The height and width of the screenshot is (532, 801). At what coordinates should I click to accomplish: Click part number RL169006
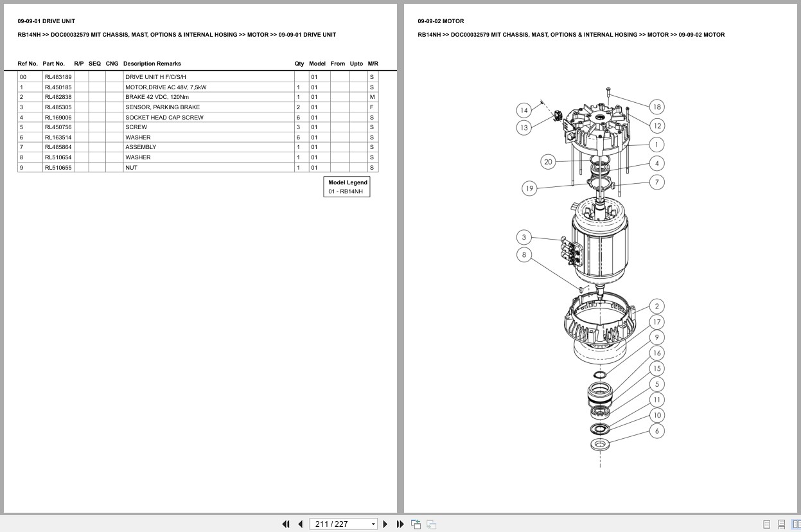pos(58,118)
